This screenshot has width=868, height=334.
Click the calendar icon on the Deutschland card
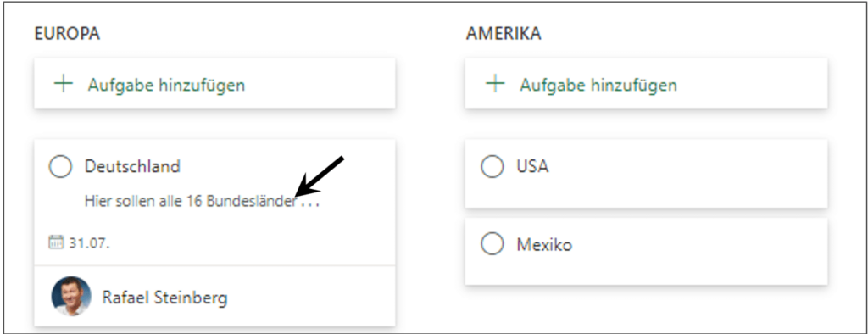tap(56, 242)
